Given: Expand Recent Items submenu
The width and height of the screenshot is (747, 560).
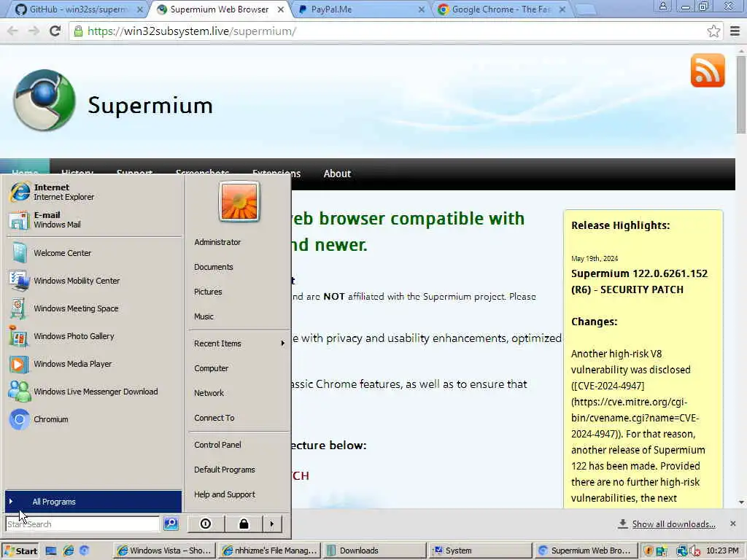Looking at the screenshot, I should (239, 343).
